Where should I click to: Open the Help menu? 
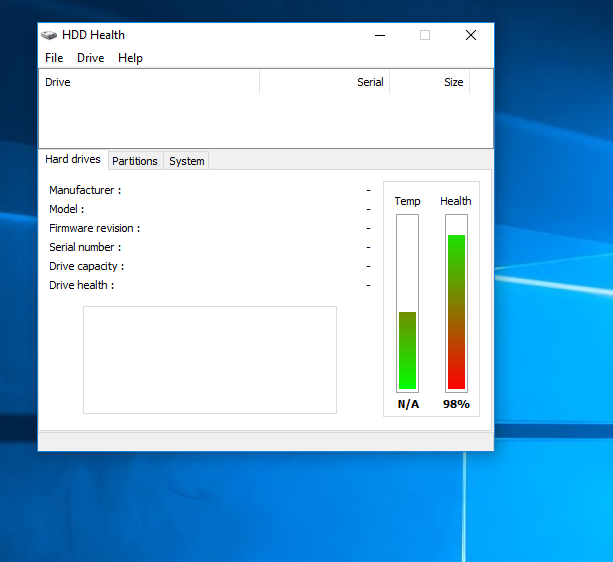pos(130,58)
